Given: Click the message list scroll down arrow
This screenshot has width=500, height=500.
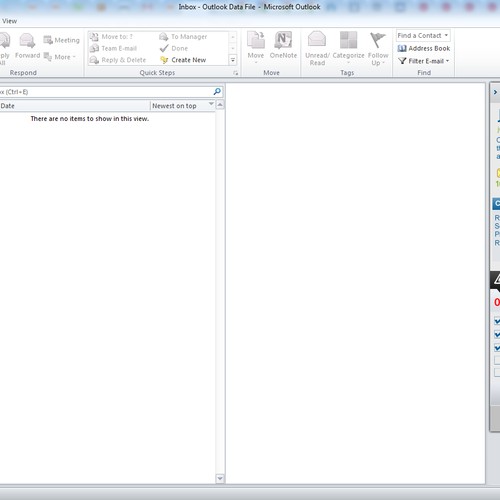Looking at the screenshot, I should click(220, 478).
